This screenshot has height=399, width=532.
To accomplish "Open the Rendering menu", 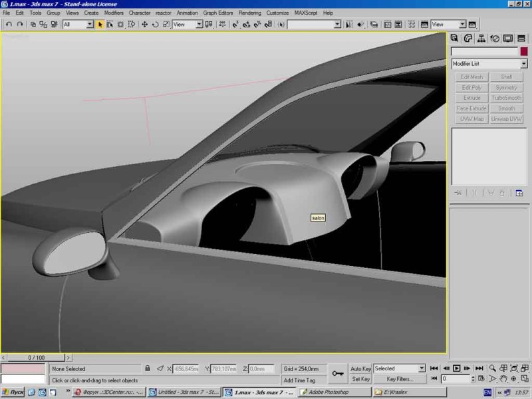I will pyautogui.click(x=250, y=13).
